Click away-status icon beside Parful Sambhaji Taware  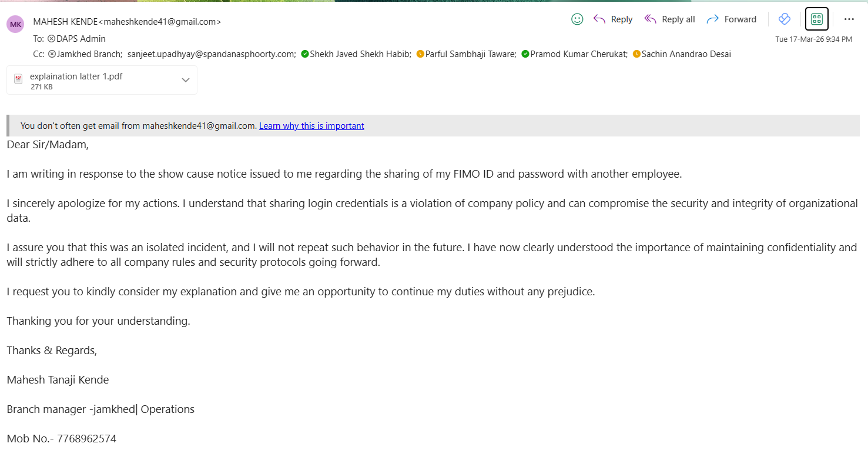(x=420, y=54)
